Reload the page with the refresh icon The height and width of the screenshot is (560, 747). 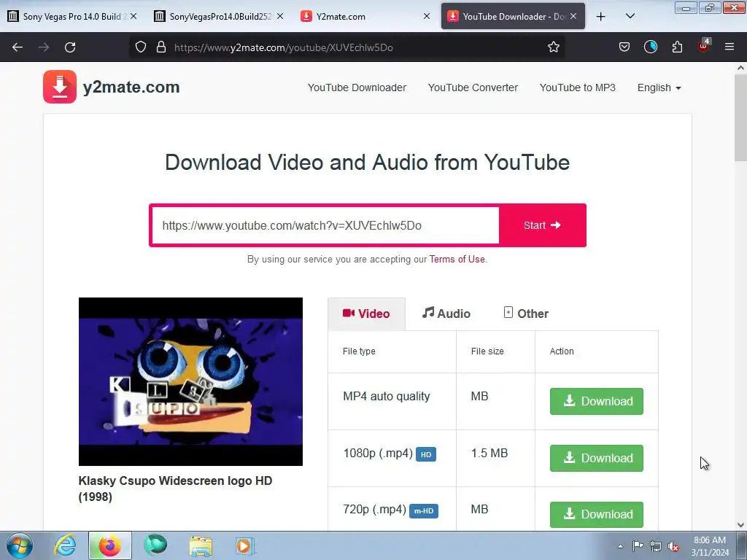point(70,47)
